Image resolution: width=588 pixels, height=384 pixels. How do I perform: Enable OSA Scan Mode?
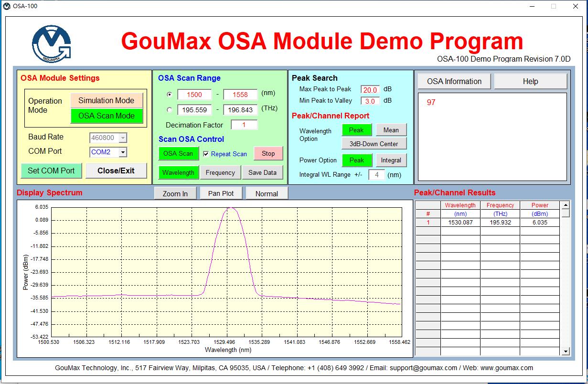tap(106, 116)
